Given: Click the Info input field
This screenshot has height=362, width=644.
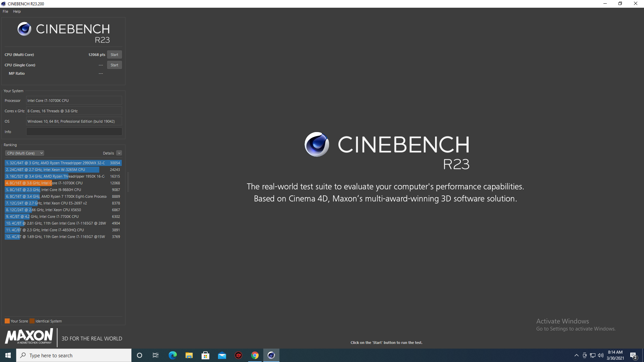Looking at the screenshot, I should [x=74, y=132].
